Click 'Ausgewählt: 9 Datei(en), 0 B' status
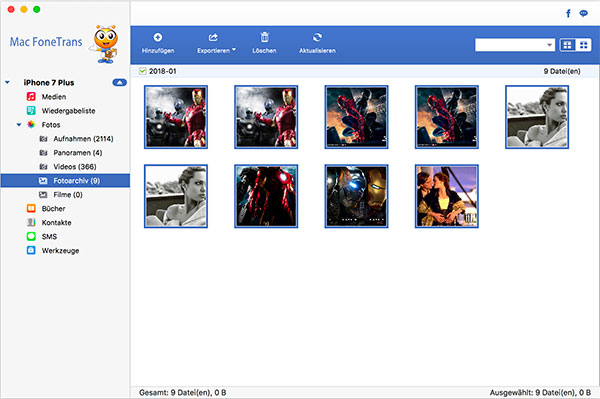The height and width of the screenshot is (399, 600). 540,392
